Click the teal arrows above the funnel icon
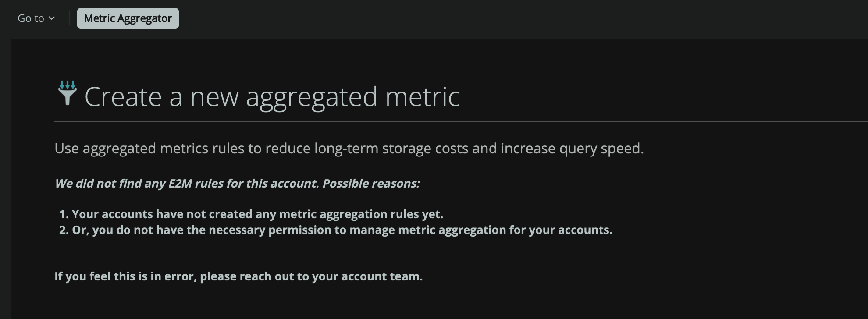 68,83
